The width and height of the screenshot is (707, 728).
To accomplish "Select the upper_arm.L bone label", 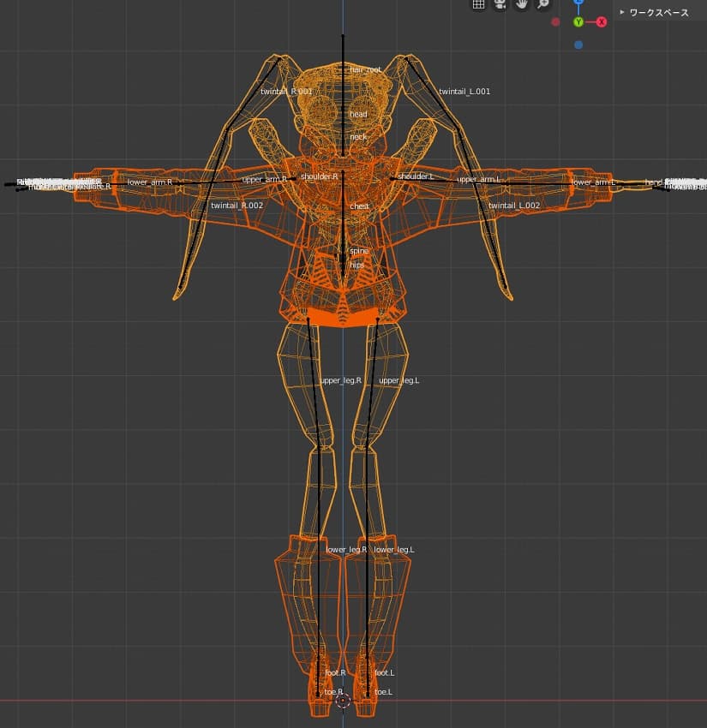I will pyautogui.click(x=478, y=179).
